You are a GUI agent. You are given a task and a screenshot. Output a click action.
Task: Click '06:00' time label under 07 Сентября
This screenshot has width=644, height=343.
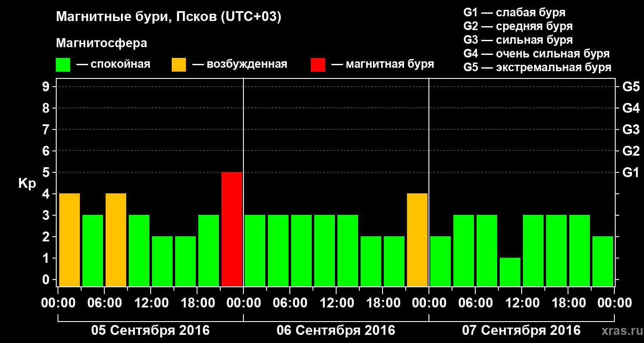[x=475, y=303]
